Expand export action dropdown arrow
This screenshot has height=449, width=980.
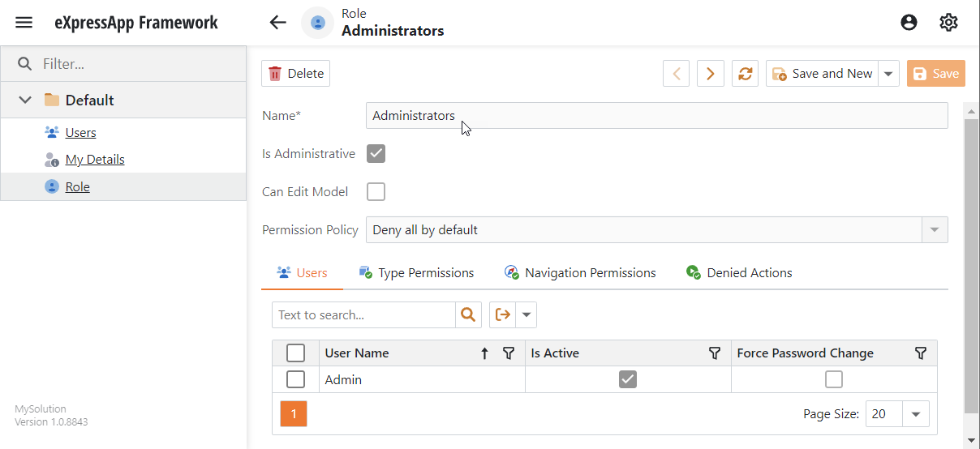(x=527, y=314)
